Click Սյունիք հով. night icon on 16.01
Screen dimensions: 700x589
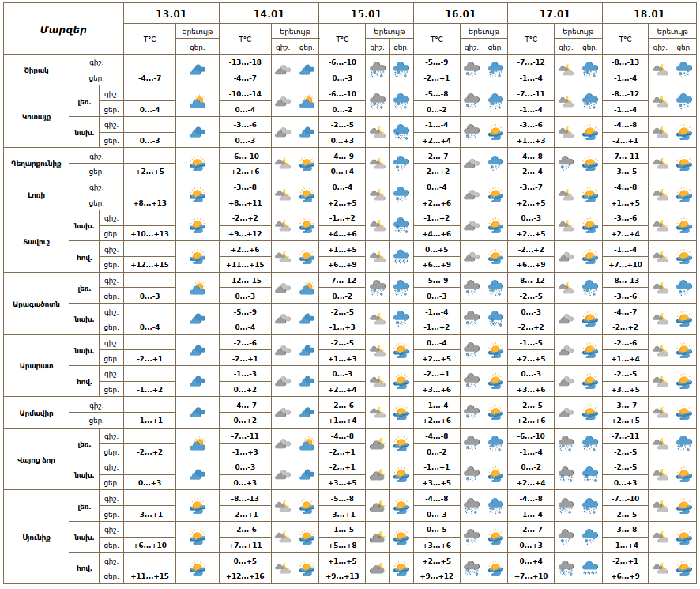(x=472, y=568)
